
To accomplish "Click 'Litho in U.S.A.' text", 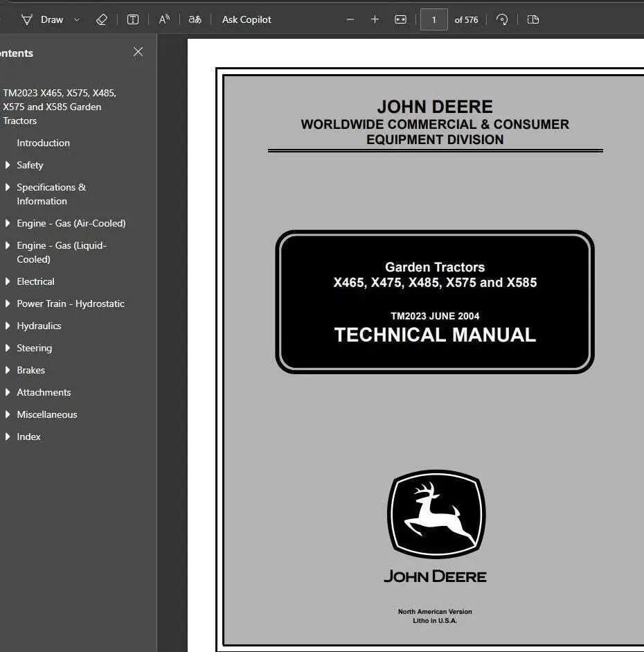I will [x=435, y=621].
